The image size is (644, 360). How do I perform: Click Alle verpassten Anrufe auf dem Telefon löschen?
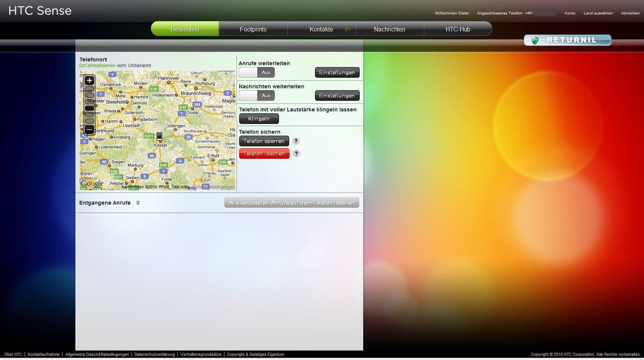coord(291,203)
